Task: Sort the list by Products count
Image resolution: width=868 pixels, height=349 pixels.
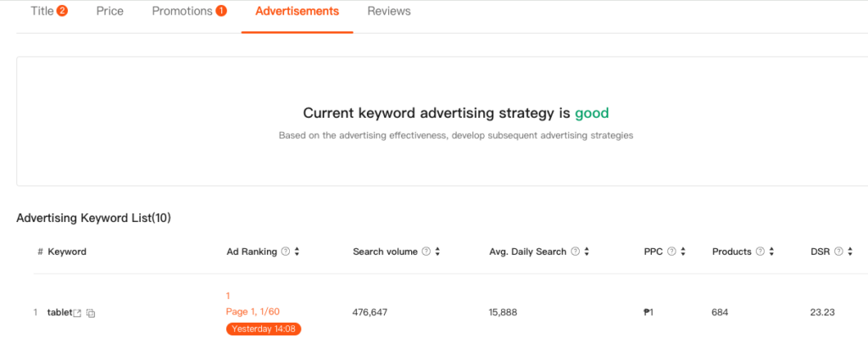Action: click(772, 252)
